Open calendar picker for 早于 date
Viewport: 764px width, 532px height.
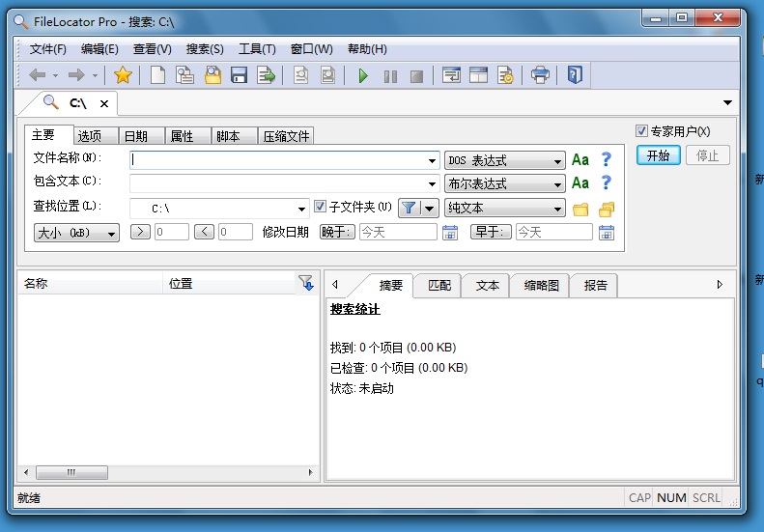coord(607,233)
